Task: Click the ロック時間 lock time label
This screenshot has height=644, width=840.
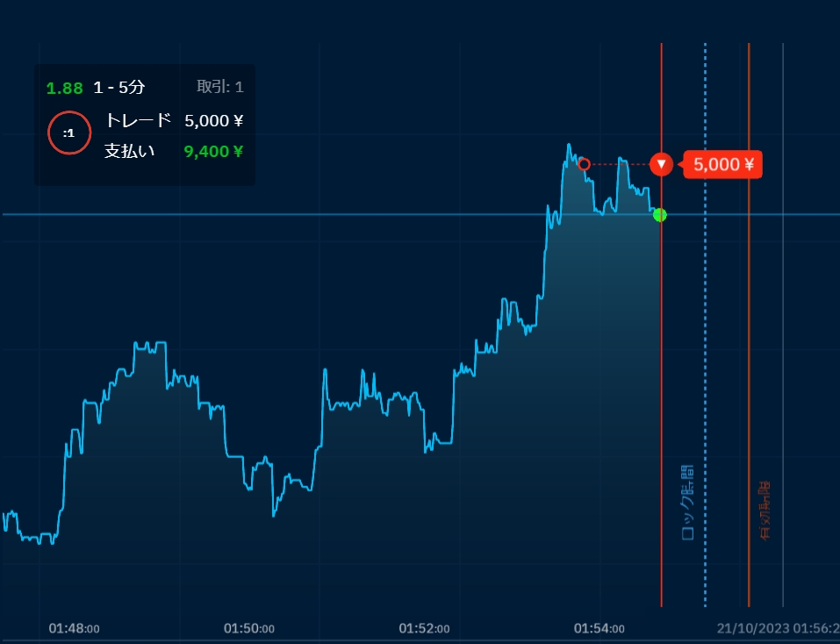Action: (x=687, y=502)
